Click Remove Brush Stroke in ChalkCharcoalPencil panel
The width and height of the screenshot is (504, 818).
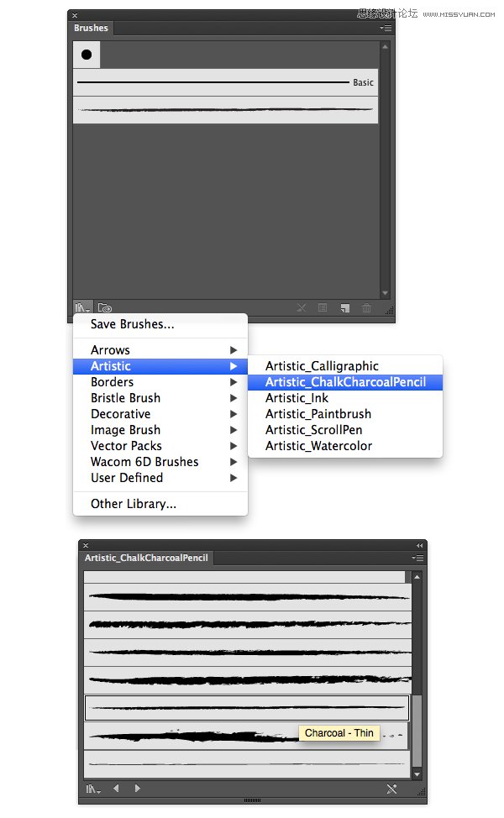[391, 789]
